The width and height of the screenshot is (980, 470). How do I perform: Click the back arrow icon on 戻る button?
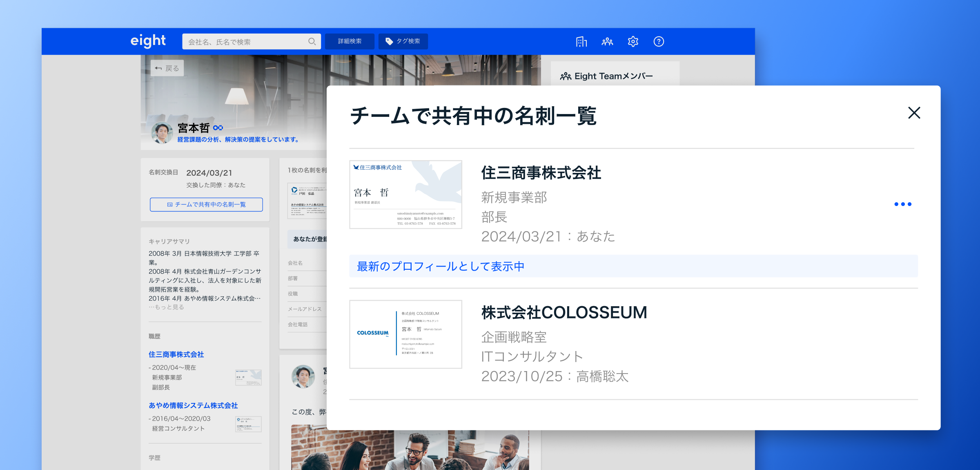(x=158, y=68)
